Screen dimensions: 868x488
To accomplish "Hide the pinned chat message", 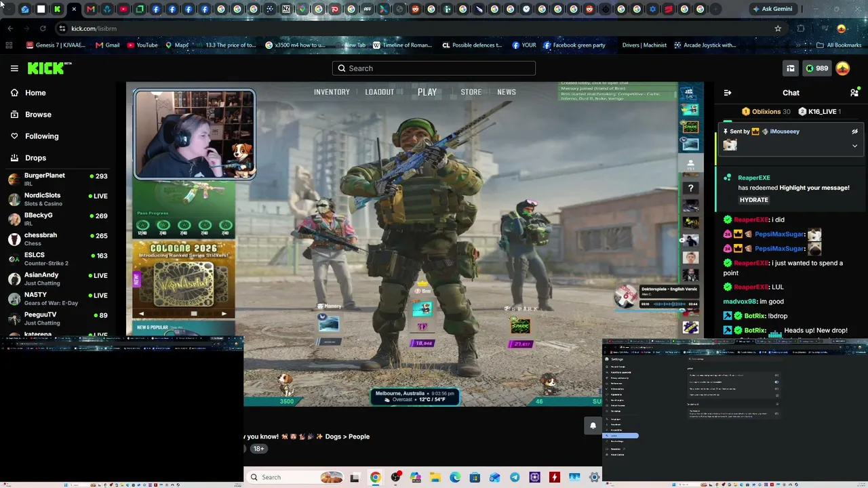I will (x=854, y=131).
